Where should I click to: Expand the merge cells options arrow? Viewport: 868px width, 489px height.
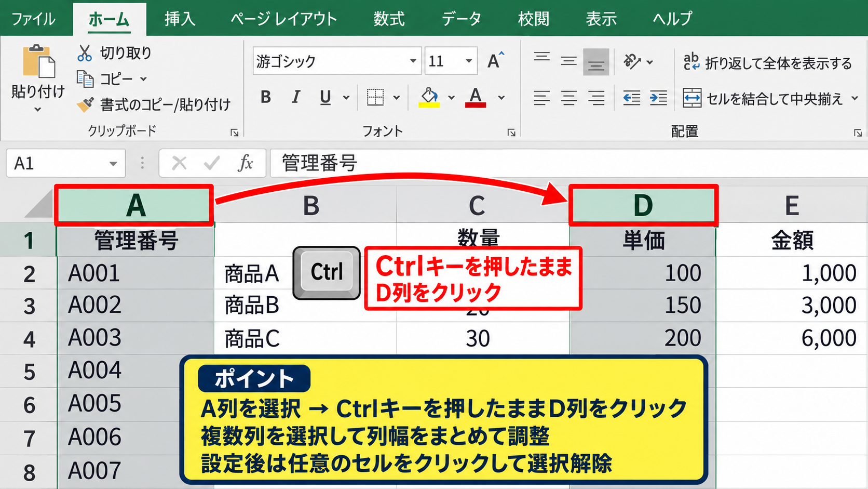[855, 98]
